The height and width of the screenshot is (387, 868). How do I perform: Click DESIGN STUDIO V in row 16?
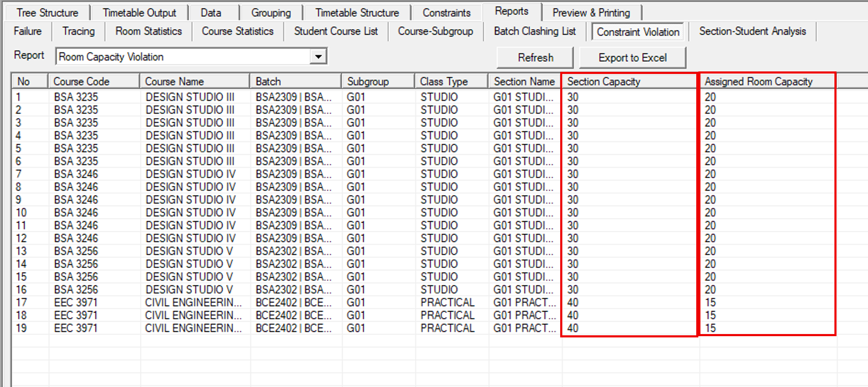189,290
